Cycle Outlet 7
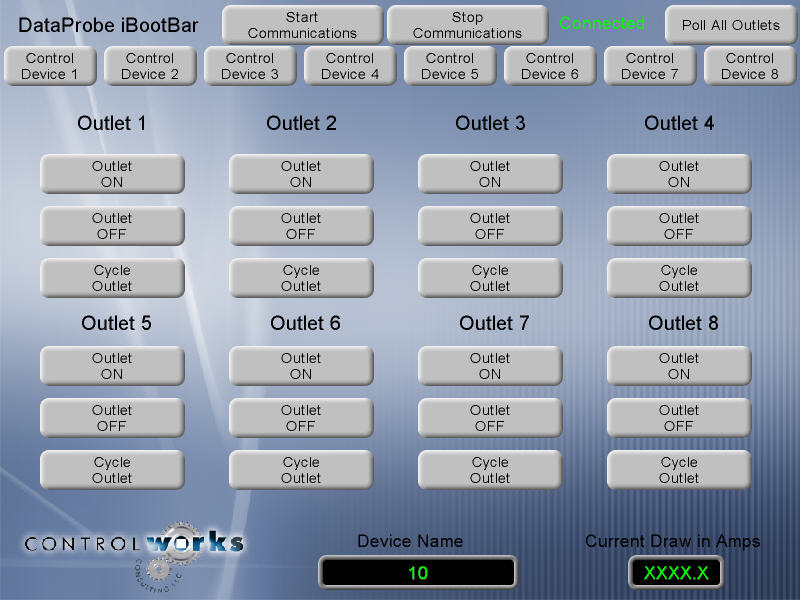Screen dimensions: 800x600 490,470
